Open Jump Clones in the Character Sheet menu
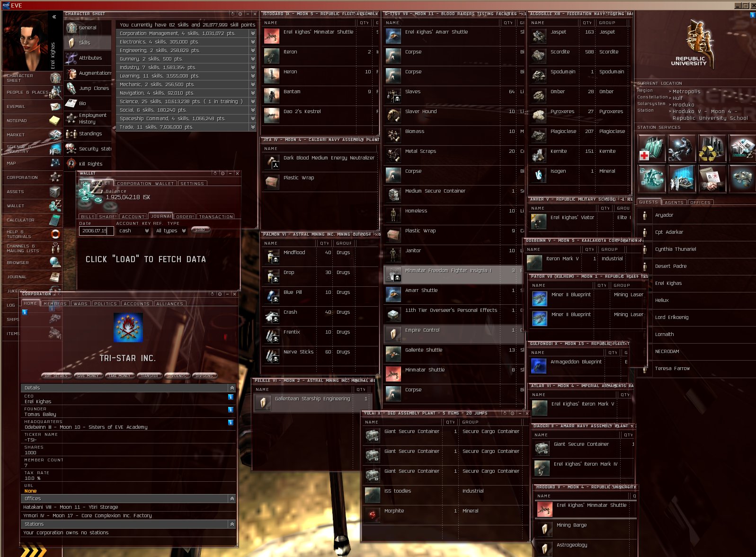 tap(88, 88)
